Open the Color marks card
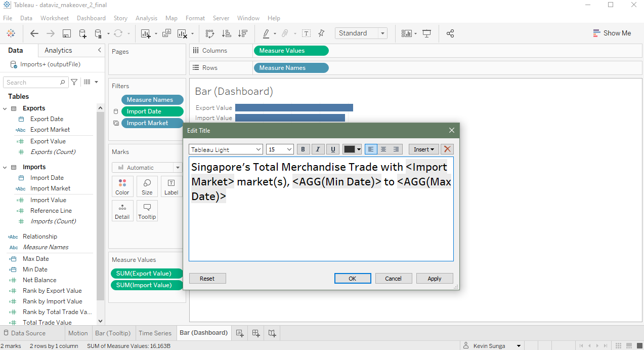 click(122, 186)
